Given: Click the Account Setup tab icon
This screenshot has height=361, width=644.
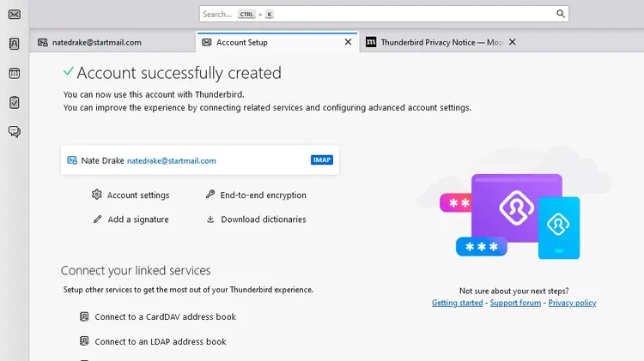Looking at the screenshot, I should click(x=207, y=42).
